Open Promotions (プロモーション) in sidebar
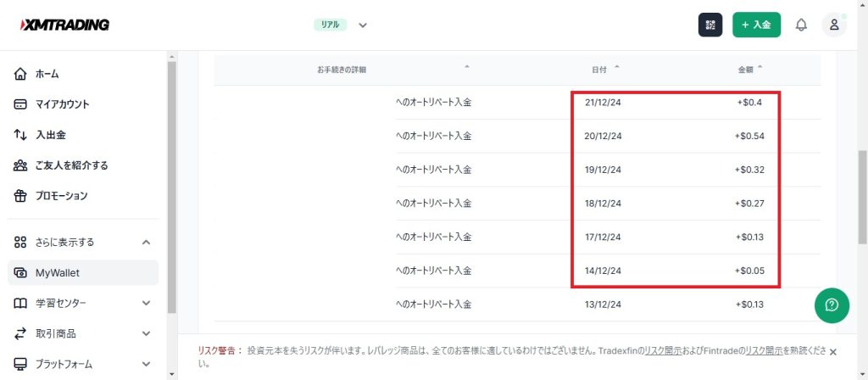The image size is (868, 380). [61, 196]
